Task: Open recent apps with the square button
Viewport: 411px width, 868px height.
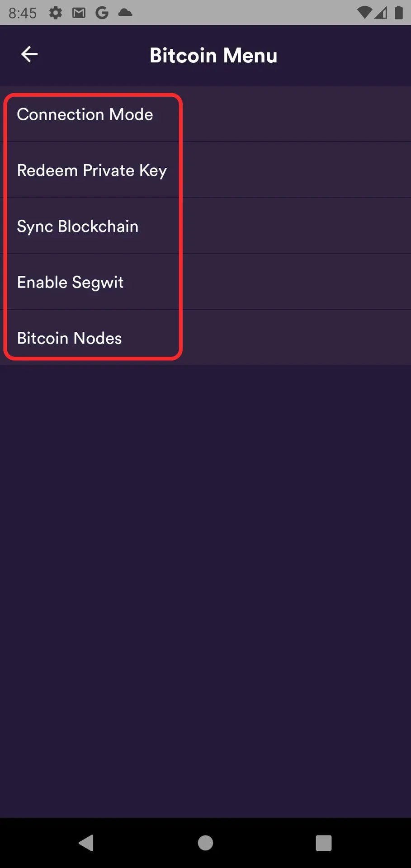Action: pyautogui.click(x=324, y=842)
